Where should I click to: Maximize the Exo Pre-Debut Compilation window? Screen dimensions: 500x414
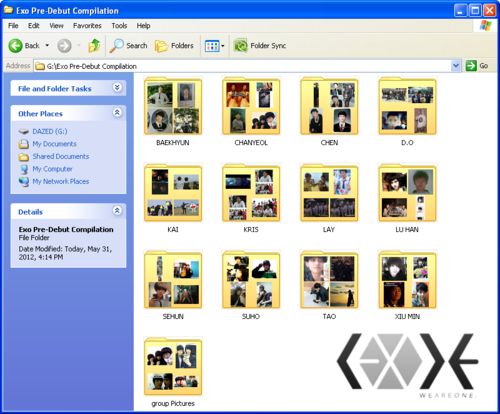pos(475,11)
